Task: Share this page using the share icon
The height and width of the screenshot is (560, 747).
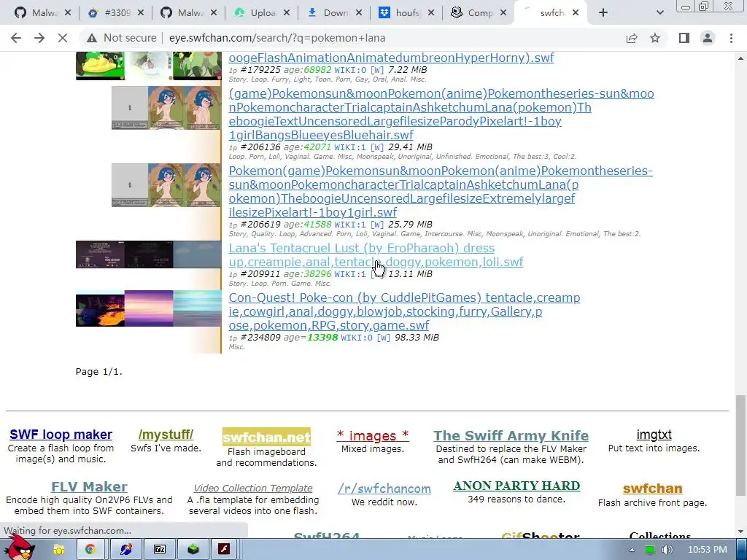Action: point(632,38)
